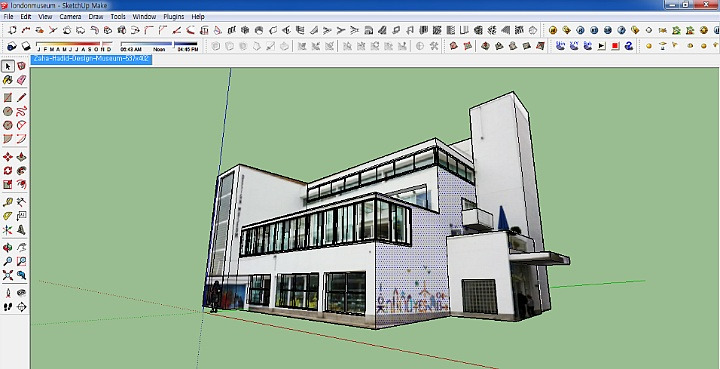Select the Polygon tool
720x369 pixels.
tap(8, 125)
